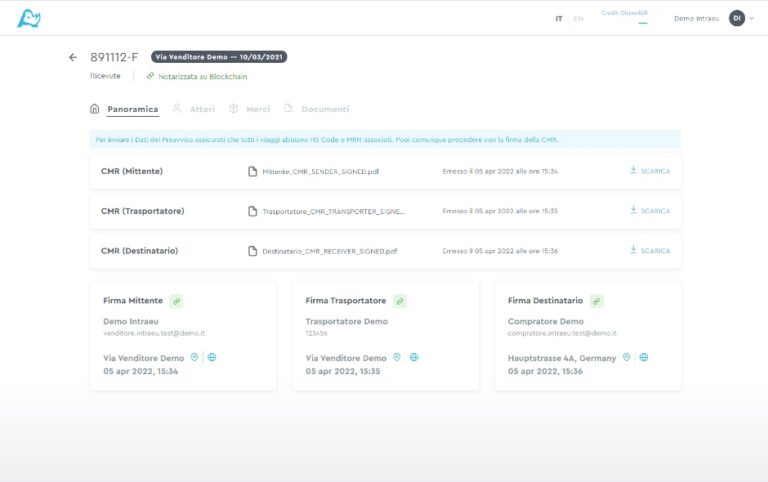Click globe icon in Firma Trasportatore card
Image resolution: width=768 pixels, height=482 pixels.
pyautogui.click(x=414, y=357)
